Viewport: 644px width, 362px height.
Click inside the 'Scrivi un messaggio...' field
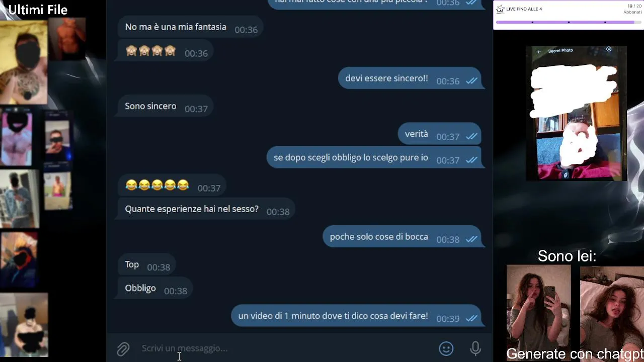[287, 348]
